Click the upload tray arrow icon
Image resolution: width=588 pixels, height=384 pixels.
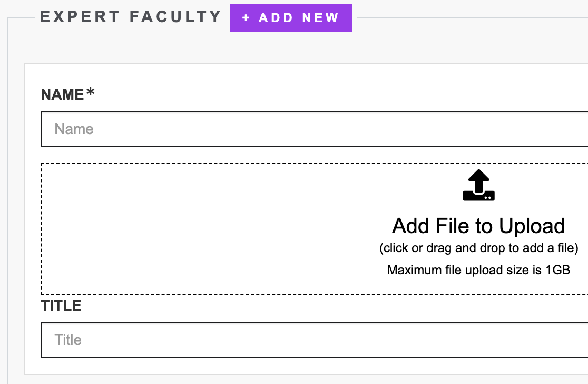click(478, 186)
